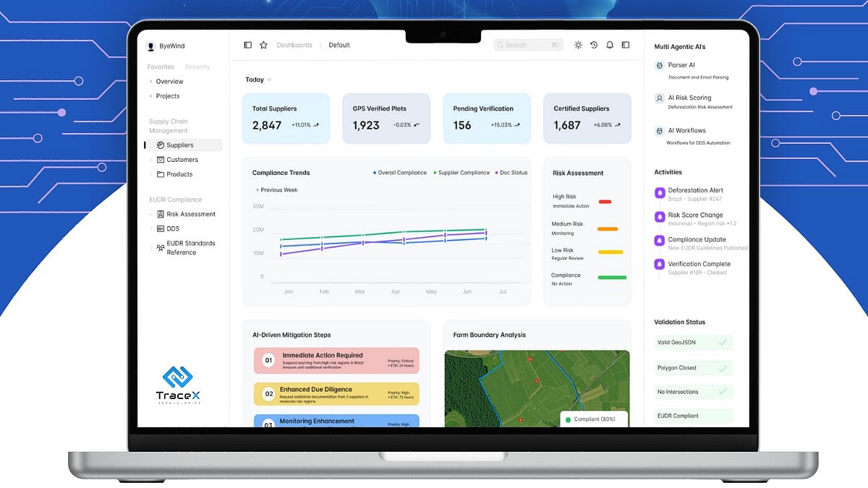
Task: Click the Default breadcrumb
Action: pyautogui.click(x=339, y=45)
